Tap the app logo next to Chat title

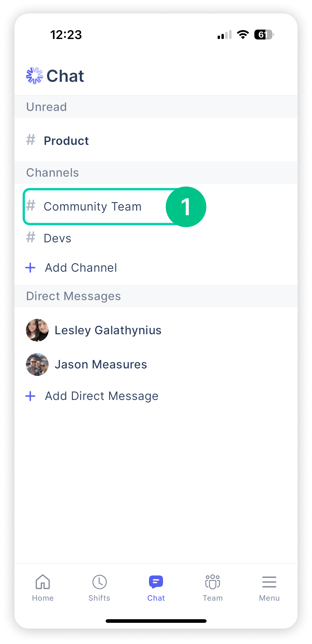pos(34,76)
